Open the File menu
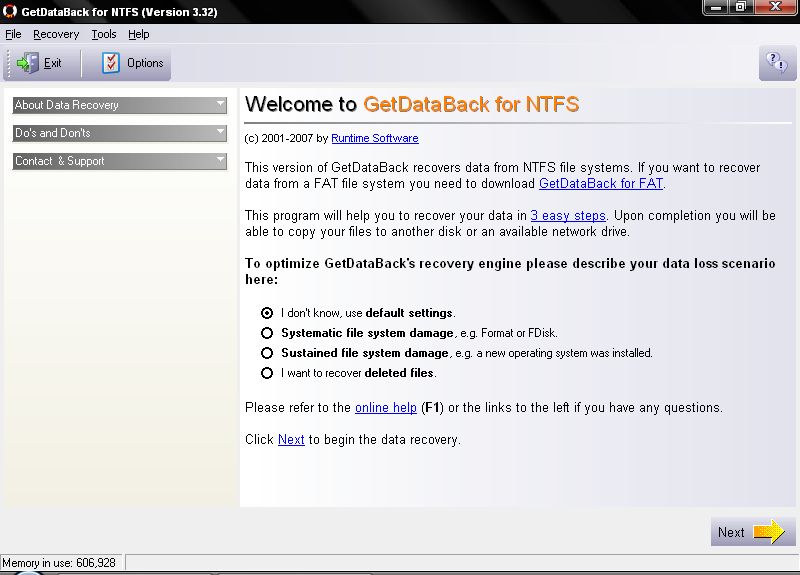 click(13, 34)
